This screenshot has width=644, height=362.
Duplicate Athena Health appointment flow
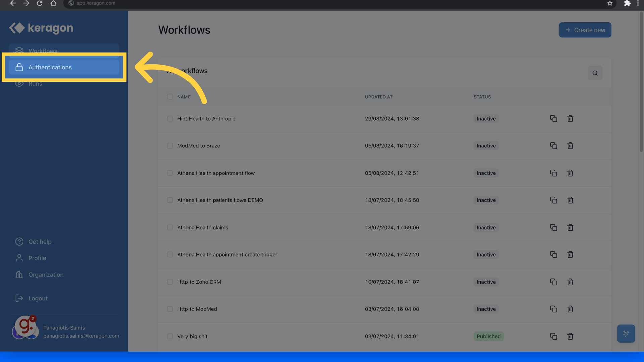click(553, 173)
